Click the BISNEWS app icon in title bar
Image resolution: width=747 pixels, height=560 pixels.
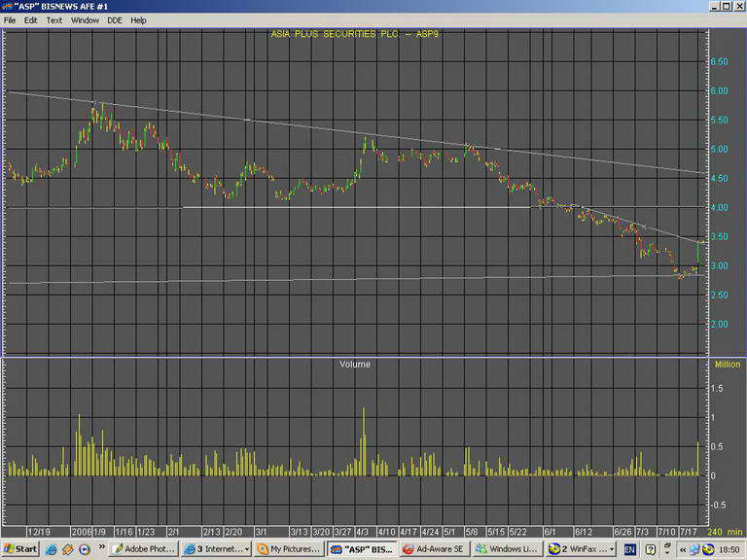(x=7, y=6)
